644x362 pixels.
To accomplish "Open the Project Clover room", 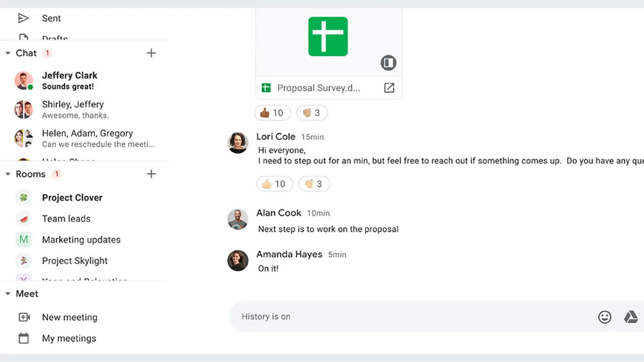I will pos(72,198).
